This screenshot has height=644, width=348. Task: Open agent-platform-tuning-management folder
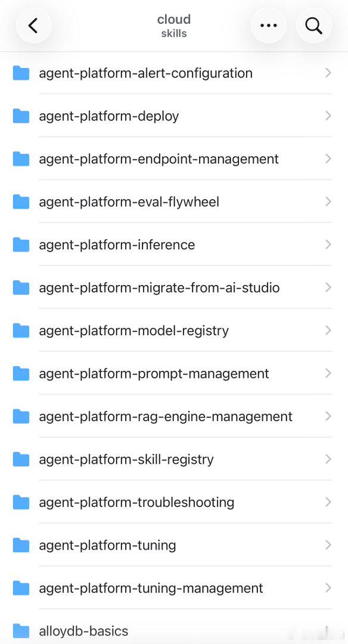(x=174, y=588)
